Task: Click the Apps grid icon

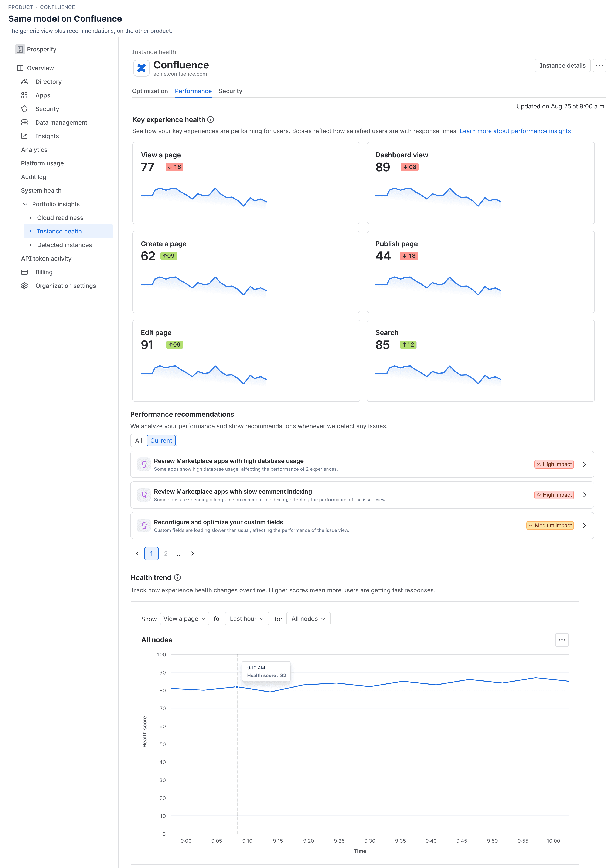Action: [25, 95]
